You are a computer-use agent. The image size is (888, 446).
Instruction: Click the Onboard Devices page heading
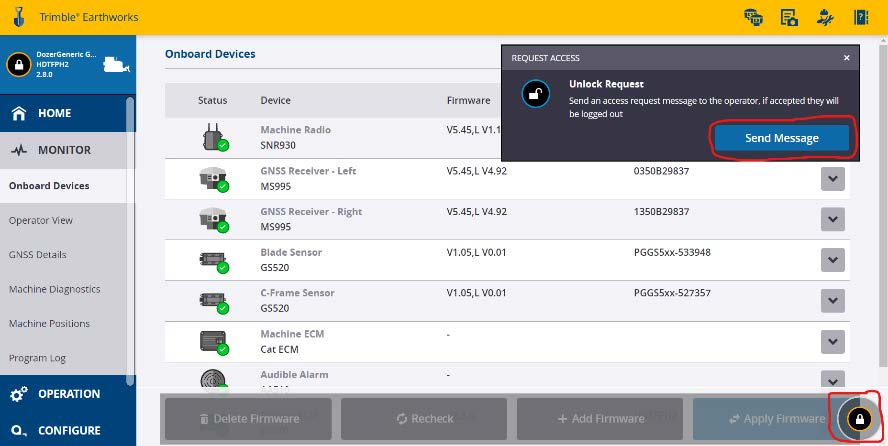point(210,54)
